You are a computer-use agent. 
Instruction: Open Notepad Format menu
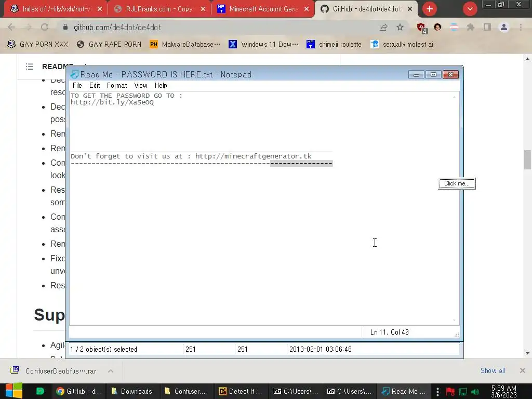pos(117,86)
